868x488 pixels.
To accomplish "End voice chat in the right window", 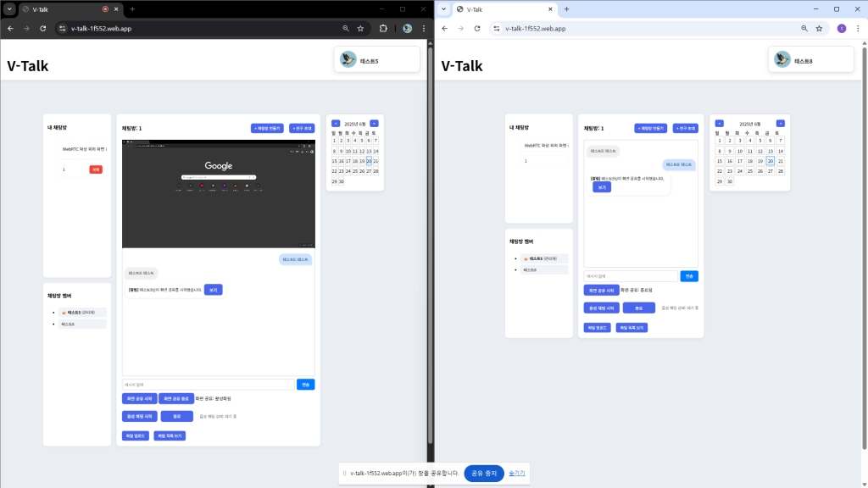I will (x=639, y=308).
